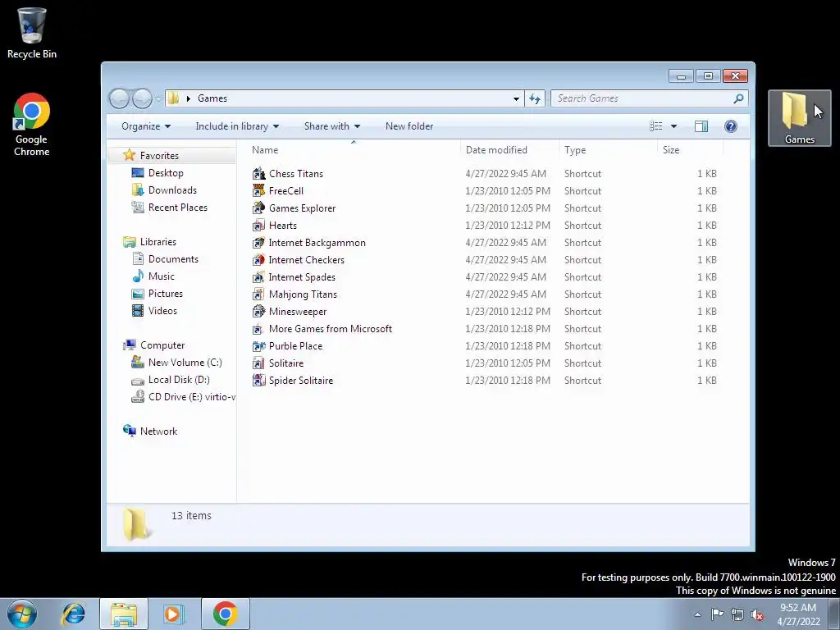Select the Google Chrome desktop shortcut
The image size is (840, 630).
click(32, 125)
